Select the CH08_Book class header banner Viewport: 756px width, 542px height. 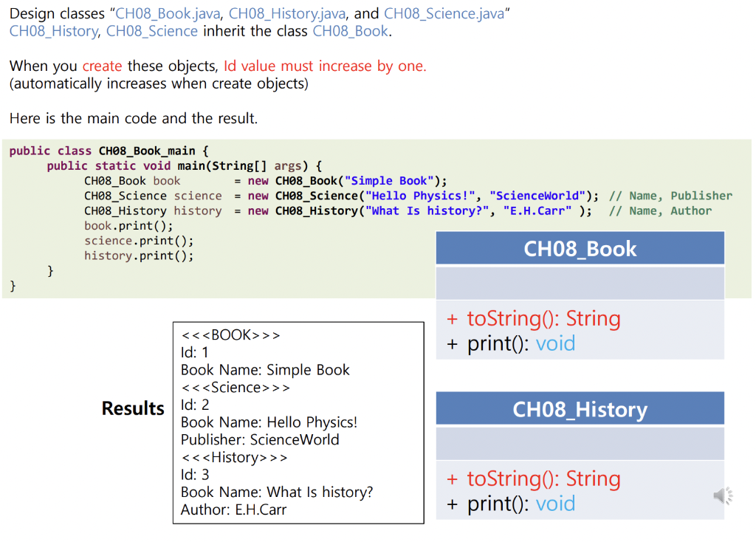pos(580,248)
